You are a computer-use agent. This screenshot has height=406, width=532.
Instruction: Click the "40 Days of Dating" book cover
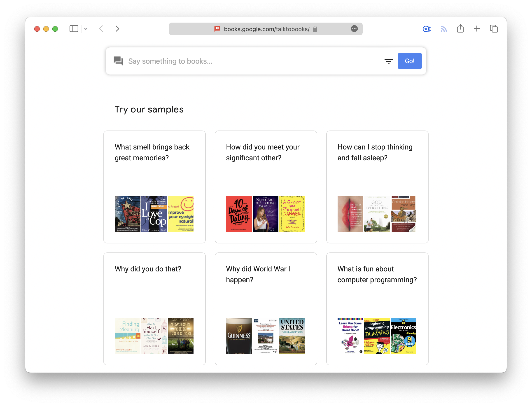[x=239, y=214]
